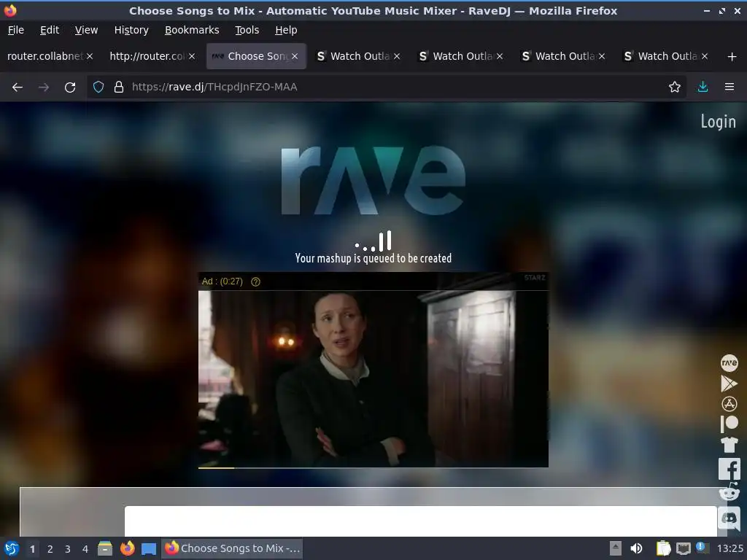Open tracking protection shield info
747x560 pixels.
pos(98,87)
